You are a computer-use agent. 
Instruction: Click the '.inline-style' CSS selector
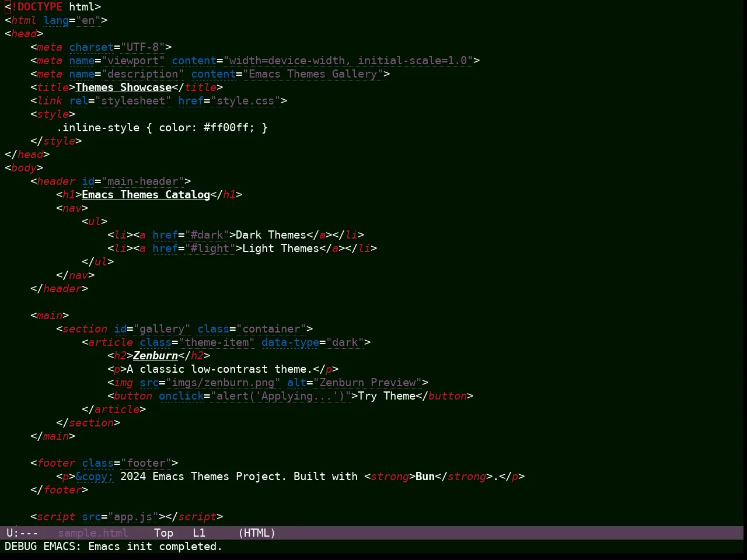(x=98, y=128)
